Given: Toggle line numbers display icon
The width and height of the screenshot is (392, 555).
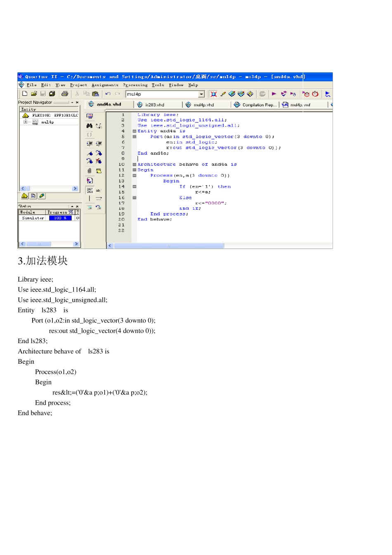Looking at the screenshot, I should click(90, 190).
